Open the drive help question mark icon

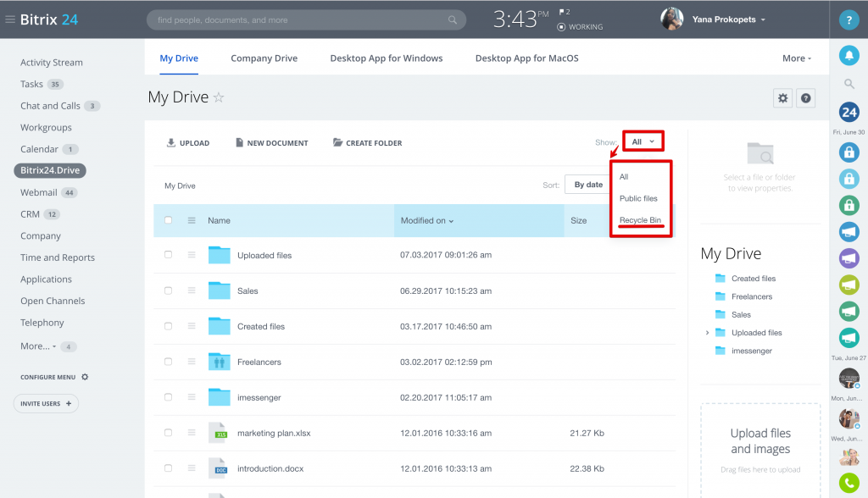coord(806,98)
